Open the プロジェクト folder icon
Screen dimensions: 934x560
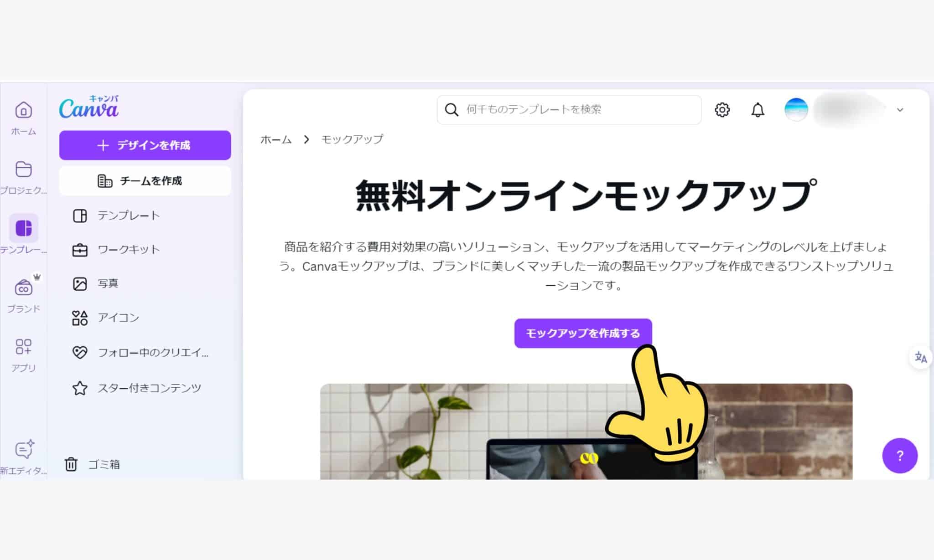click(x=23, y=169)
